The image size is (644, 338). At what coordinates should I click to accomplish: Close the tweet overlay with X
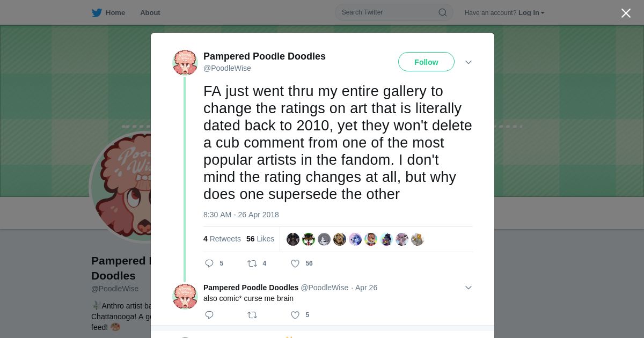[x=626, y=13]
